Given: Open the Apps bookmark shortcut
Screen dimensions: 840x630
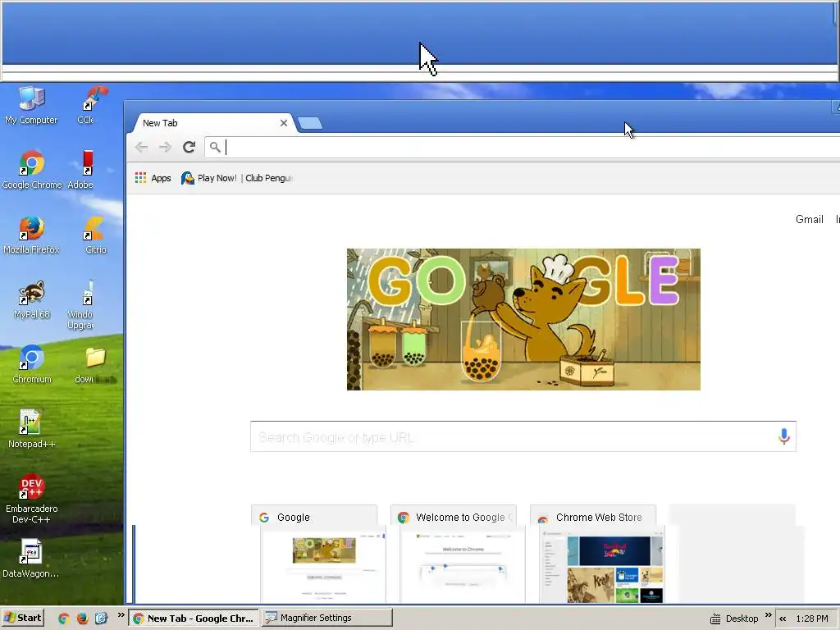Looking at the screenshot, I should tap(153, 178).
